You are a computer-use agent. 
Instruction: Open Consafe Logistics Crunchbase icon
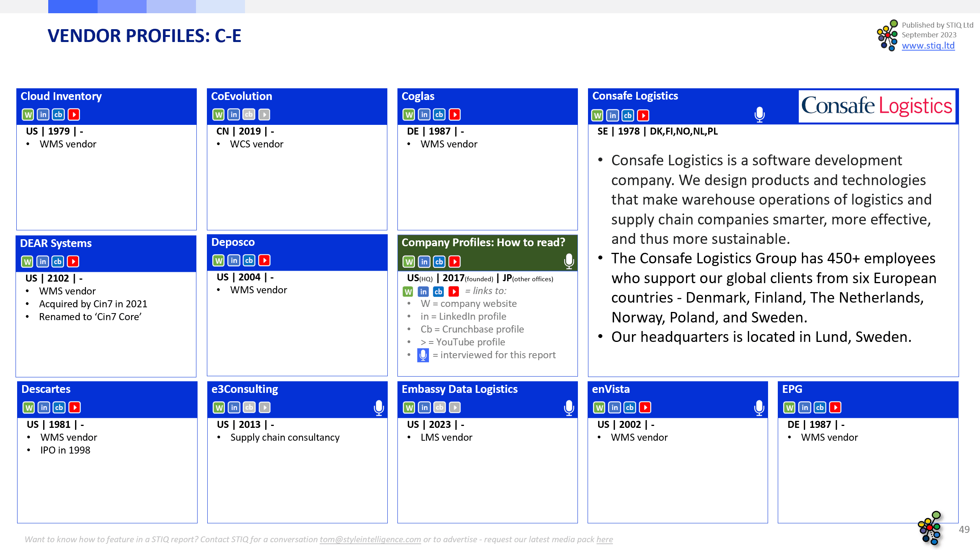[628, 116]
